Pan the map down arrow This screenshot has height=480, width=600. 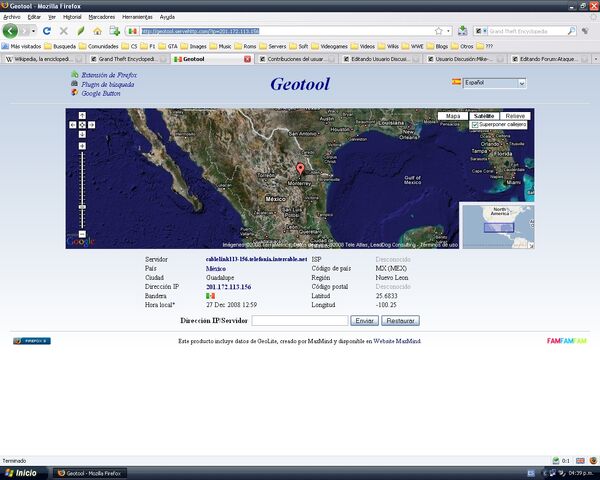point(82,134)
